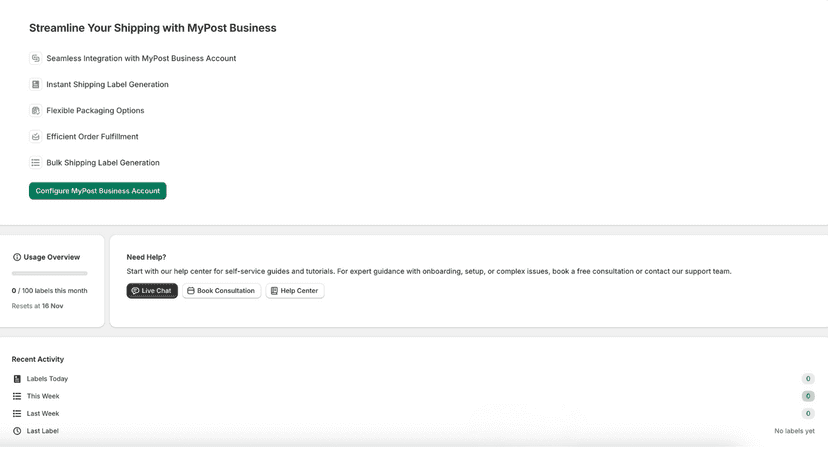Click the Efficient Order Fulfillment icon
The width and height of the screenshot is (828, 466).
pyautogui.click(x=35, y=136)
